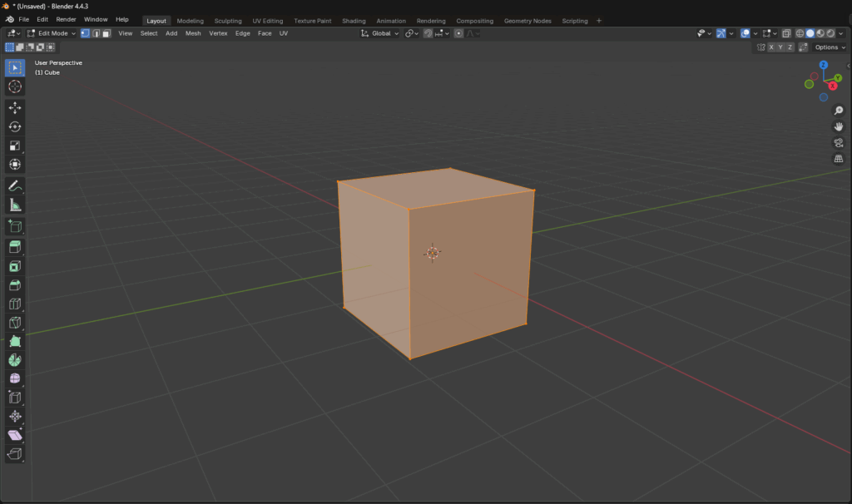Select the Poly Build tool

pos(15,342)
